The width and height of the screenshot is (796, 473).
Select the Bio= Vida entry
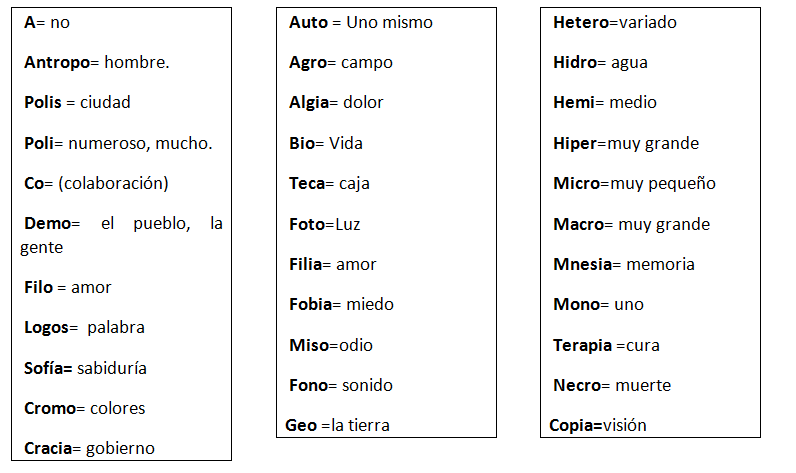click(x=326, y=143)
